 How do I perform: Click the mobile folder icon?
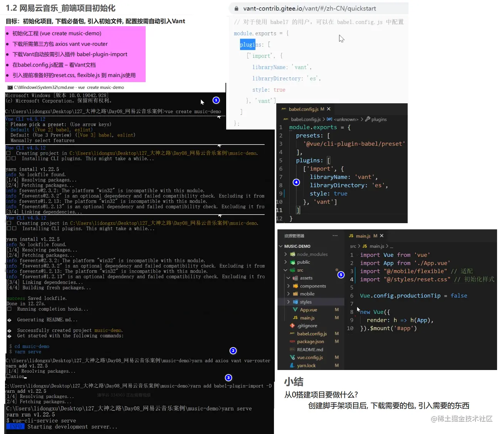coord(296,294)
